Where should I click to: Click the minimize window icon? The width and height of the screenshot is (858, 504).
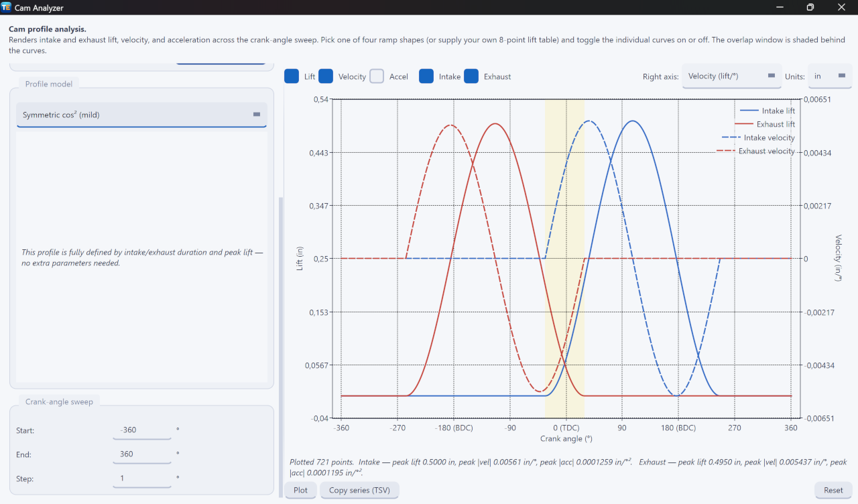click(x=780, y=7)
